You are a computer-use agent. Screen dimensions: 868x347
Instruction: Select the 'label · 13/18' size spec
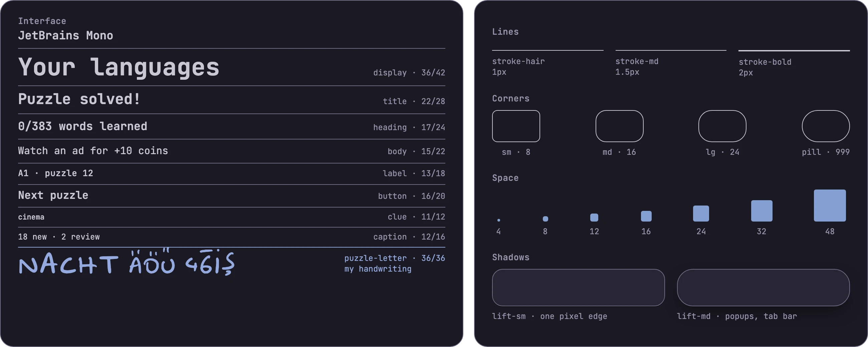click(414, 173)
